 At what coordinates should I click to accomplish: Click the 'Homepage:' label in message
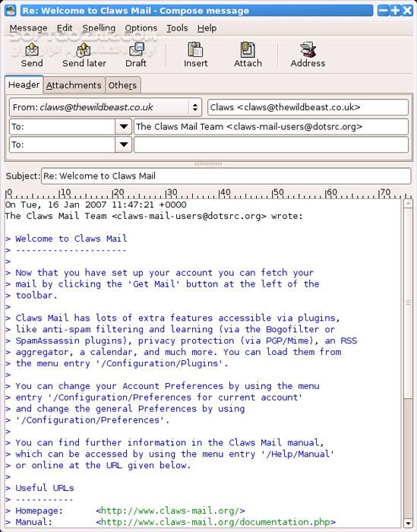tap(39, 511)
